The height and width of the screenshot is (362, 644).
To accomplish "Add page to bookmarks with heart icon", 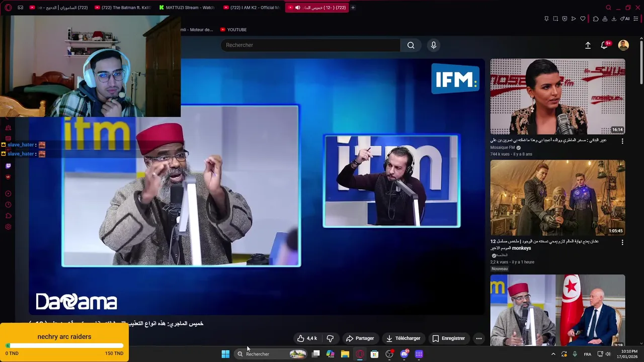I will click(583, 19).
